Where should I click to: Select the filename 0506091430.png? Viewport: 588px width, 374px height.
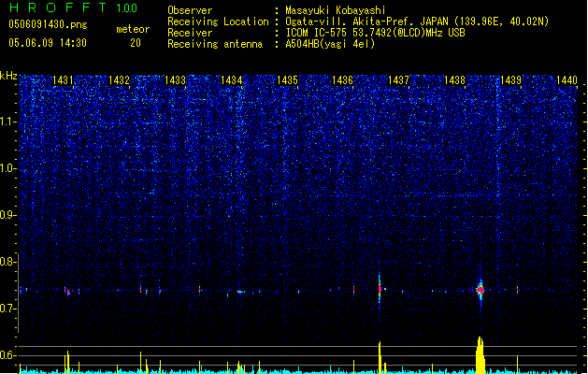48,24
